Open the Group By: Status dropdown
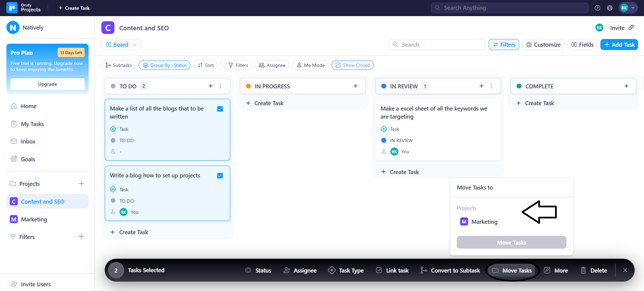 [164, 65]
